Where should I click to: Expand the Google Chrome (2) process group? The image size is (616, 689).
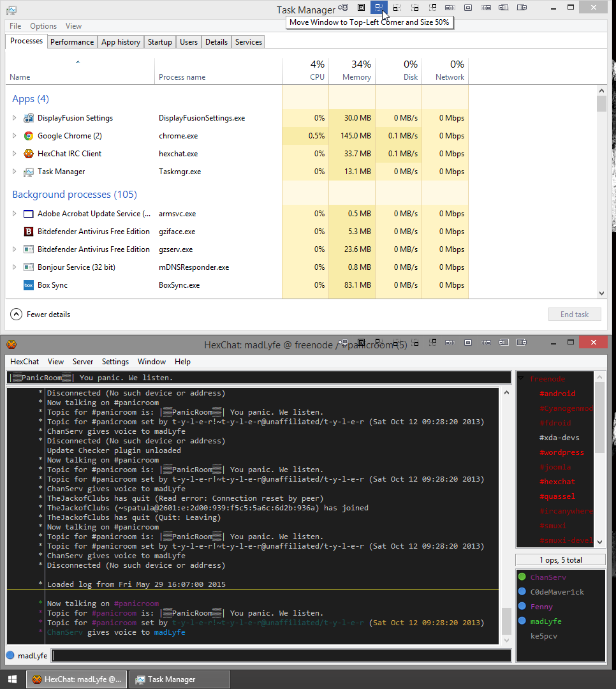point(15,136)
